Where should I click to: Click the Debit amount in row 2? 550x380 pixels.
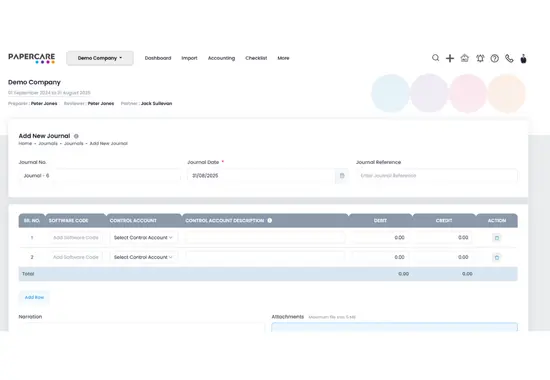380,257
